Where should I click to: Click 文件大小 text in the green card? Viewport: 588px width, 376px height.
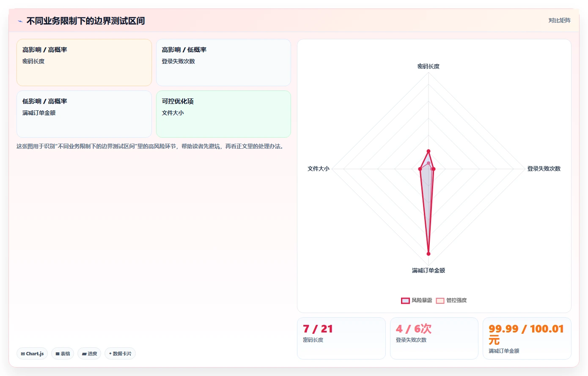[173, 113]
